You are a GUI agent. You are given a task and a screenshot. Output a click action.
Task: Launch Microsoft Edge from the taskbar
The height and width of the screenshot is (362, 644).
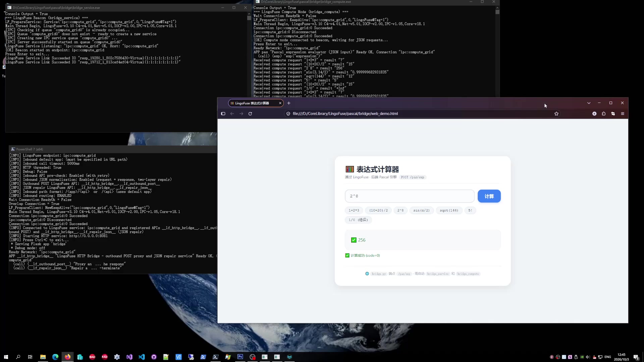[55, 357]
